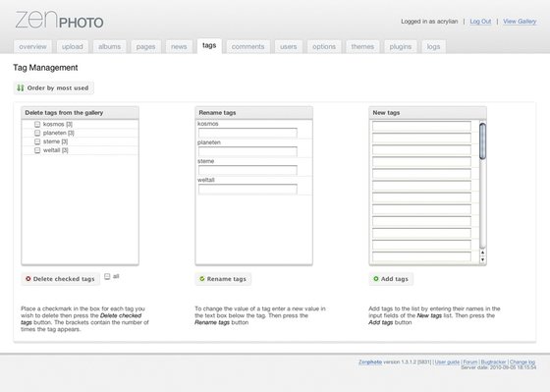
Task: Go to the pages tab
Action: click(145, 47)
